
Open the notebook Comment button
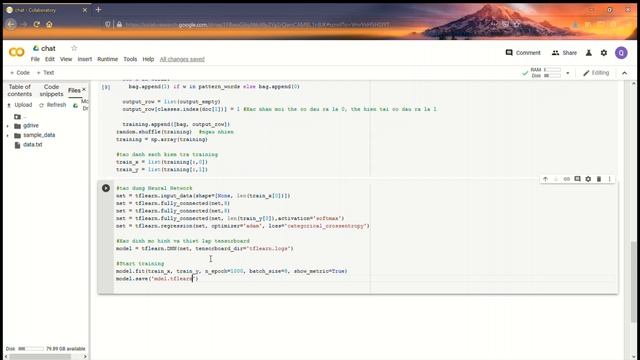(523, 53)
